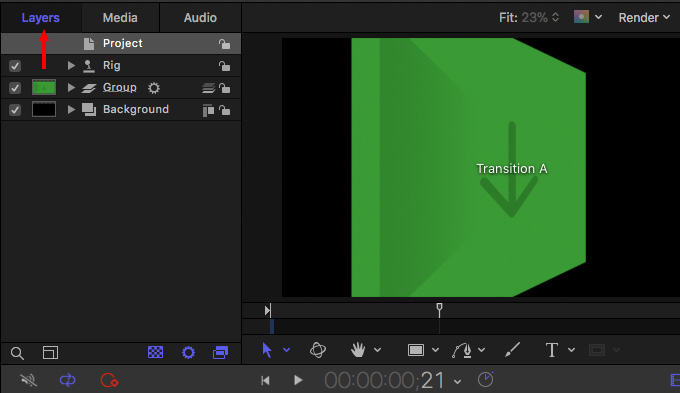The height and width of the screenshot is (393, 680).
Task: Select the Bezier pen tool
Action: [462, 350]
